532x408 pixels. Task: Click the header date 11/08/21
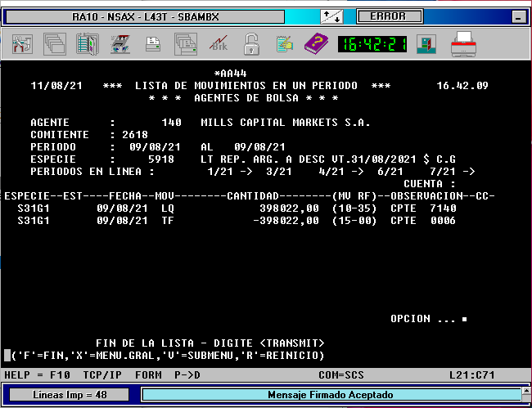pos(56,85)
